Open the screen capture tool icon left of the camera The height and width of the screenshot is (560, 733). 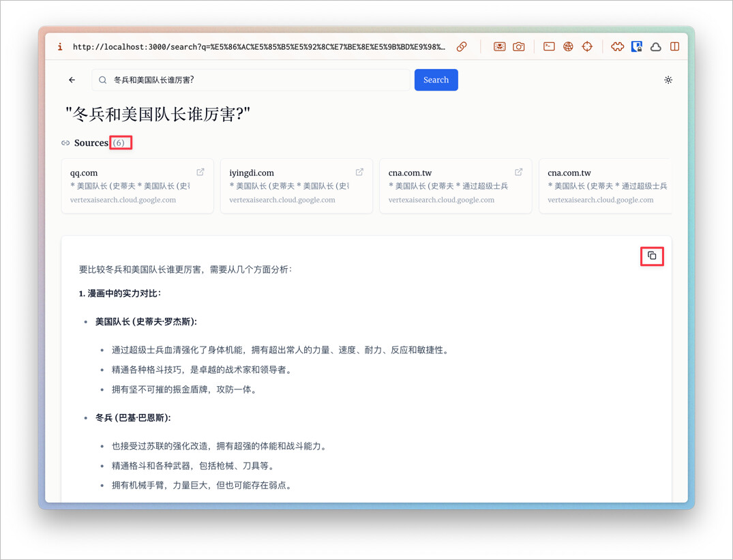click(500, 47)
